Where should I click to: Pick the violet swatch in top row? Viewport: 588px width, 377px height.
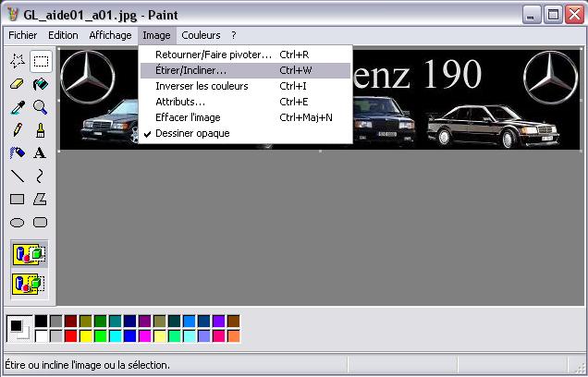pyautogui.click(x=218, y=322)
